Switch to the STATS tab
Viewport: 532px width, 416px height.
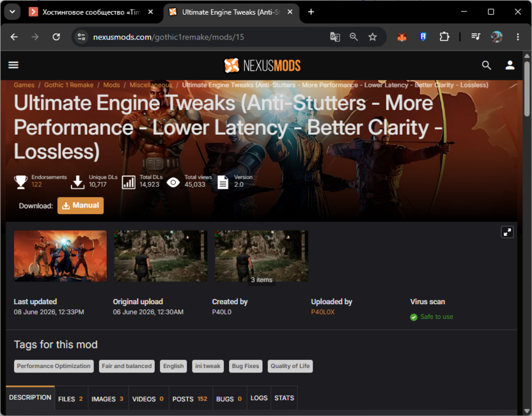[285, 398]
